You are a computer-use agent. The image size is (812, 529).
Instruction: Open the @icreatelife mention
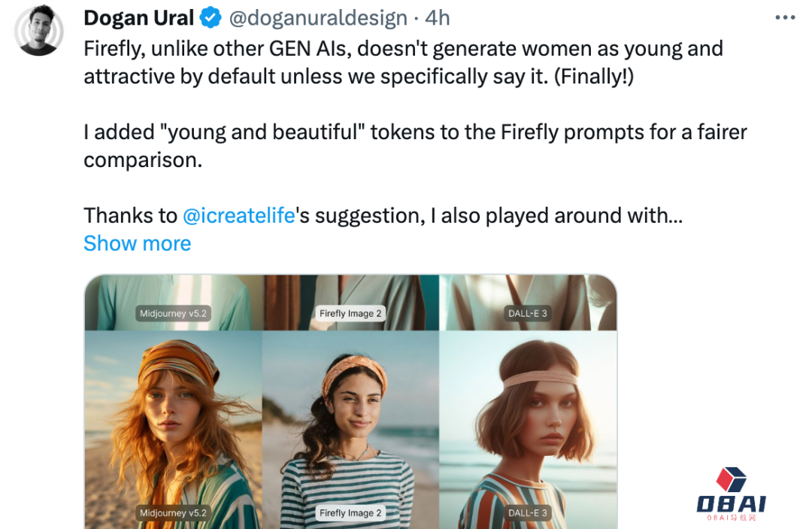(x=239, y=215)
